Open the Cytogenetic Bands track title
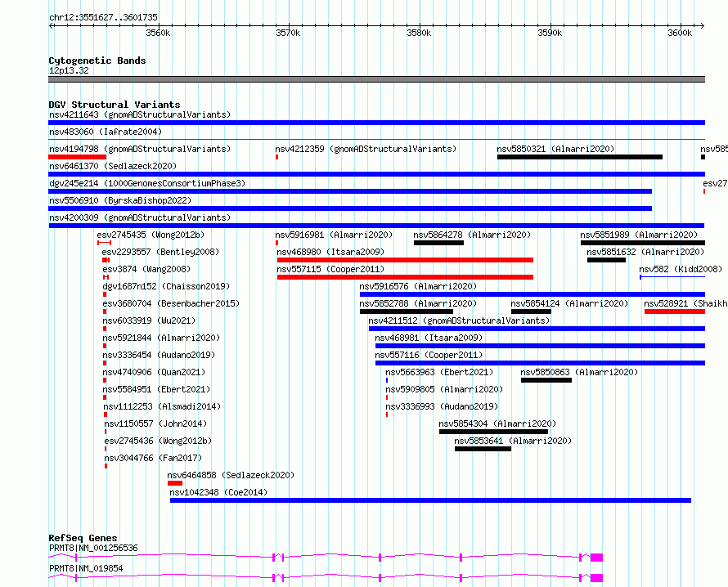 click(x=97, y=60)
